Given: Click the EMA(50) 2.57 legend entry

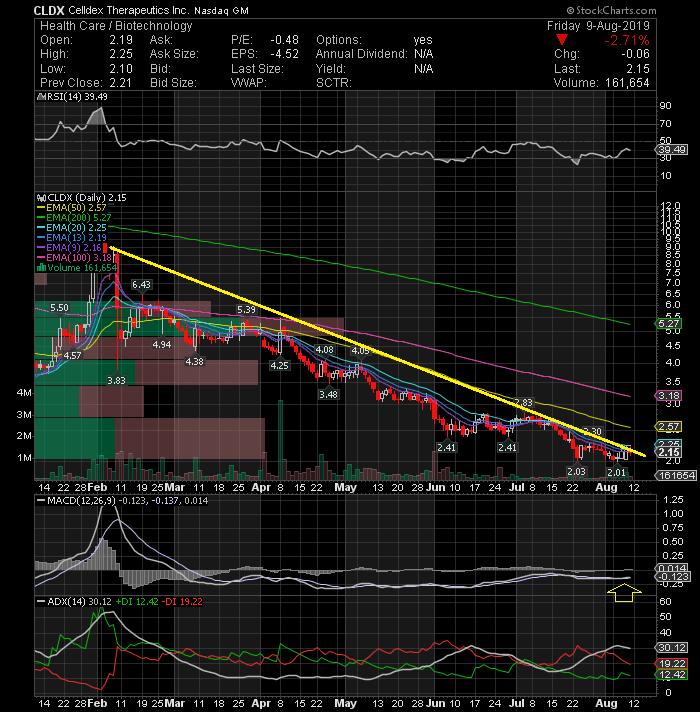Looking at the screenshot, I should (72, 208).
